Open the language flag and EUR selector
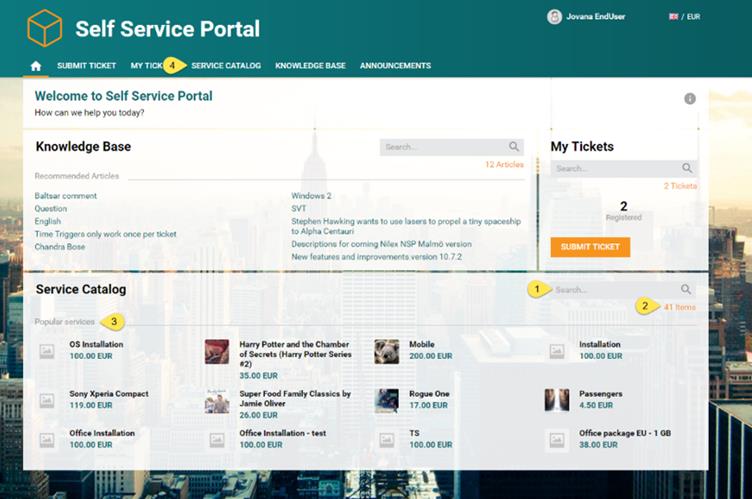This screenshot has width=752, height=499. (683, 17)
